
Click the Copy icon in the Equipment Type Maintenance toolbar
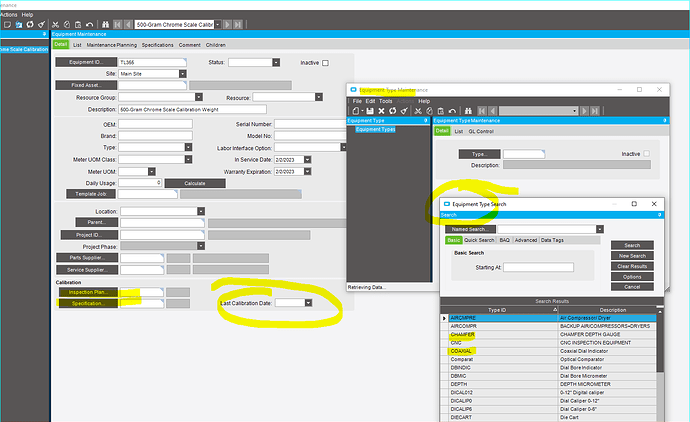pyautogui.click(x=429, y=111)
